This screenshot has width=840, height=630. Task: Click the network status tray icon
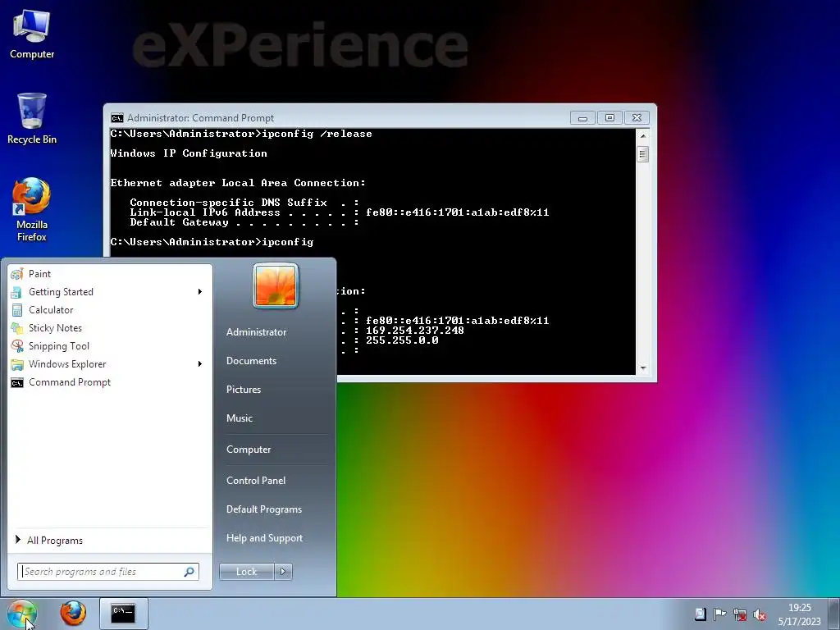point(740,614)
